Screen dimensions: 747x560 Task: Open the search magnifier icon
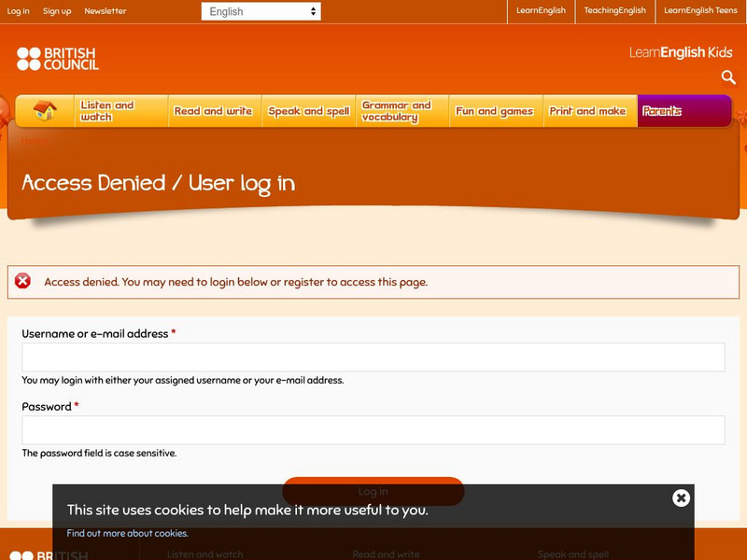pos(728,77)
